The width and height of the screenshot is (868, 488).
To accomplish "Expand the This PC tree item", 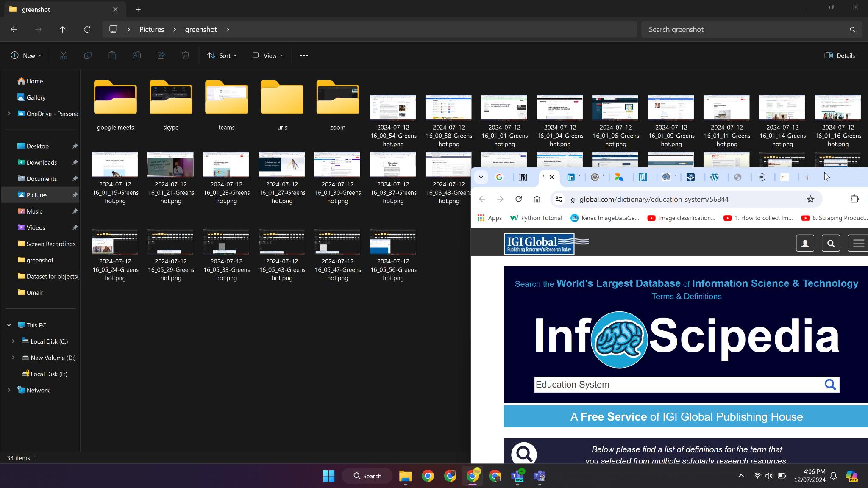I will click(x=9, y=325).
